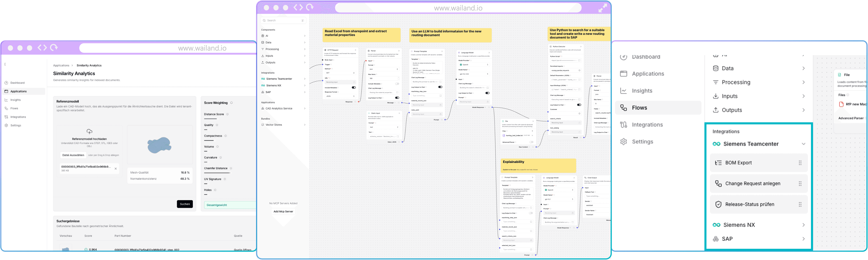
Task: Remove the uploaded reference model file
Action: point(116,169)
